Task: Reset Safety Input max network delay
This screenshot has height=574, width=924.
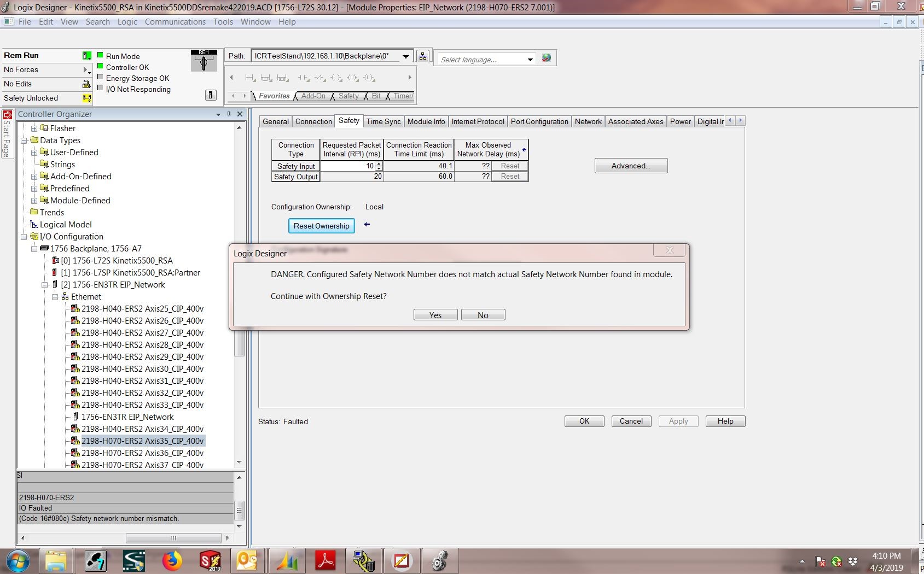Action: point(510,166)
